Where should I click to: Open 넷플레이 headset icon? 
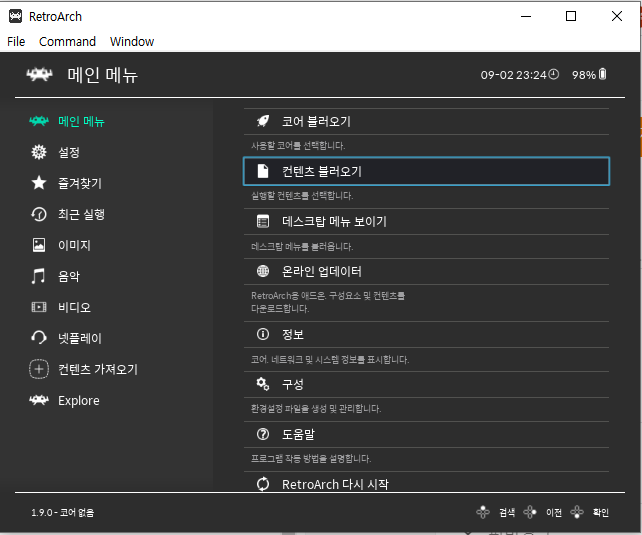[39, 338]
